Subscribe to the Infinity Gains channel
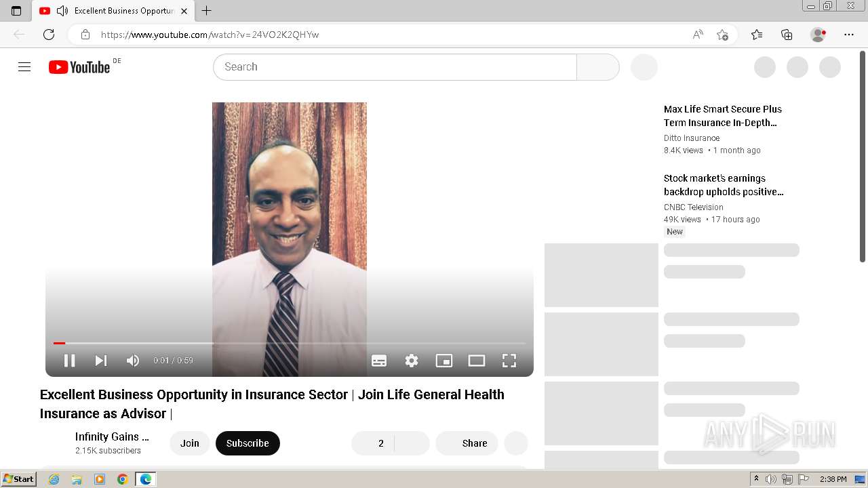 248,443
